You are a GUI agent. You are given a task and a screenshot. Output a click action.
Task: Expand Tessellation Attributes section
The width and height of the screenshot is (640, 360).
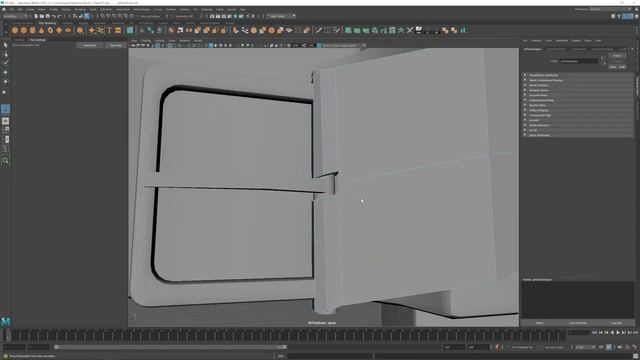(x=578, y=76)
